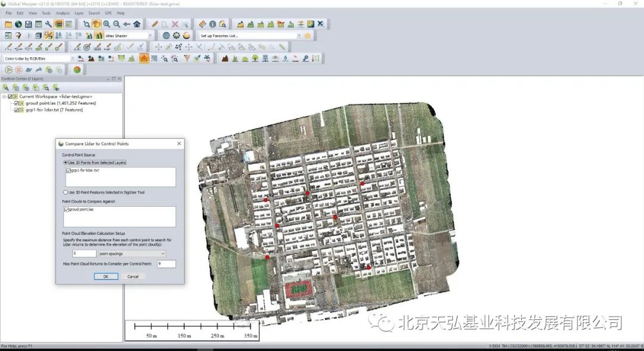
Task: Select the Digitizer pencil tool
Action: (155, 24)
